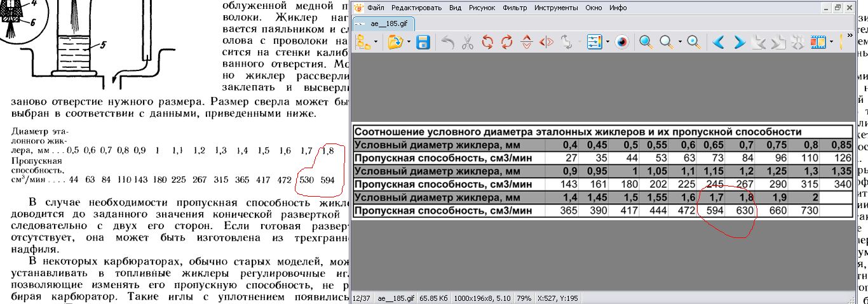
Task: Go to previous image with left arrow
Action: pyautogui.click(x=719, y=43)
